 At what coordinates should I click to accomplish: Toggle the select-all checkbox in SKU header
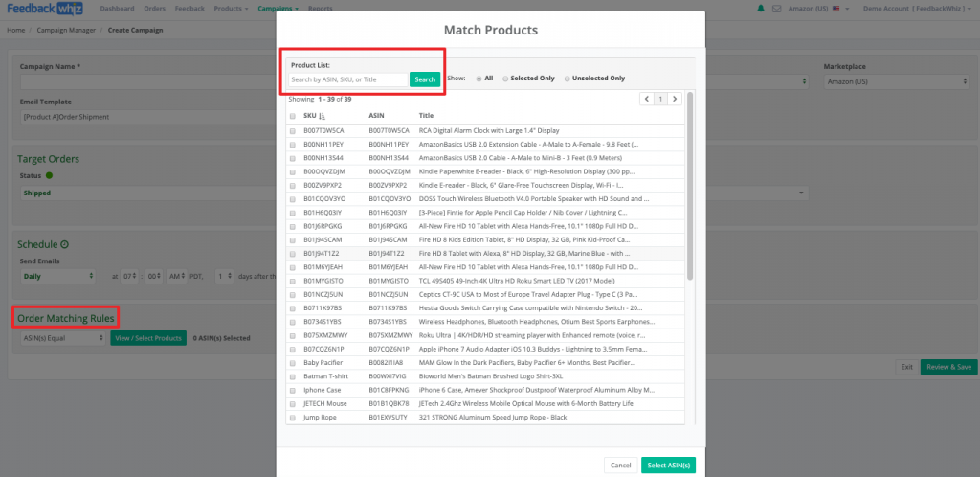click(x=293, y=116)
